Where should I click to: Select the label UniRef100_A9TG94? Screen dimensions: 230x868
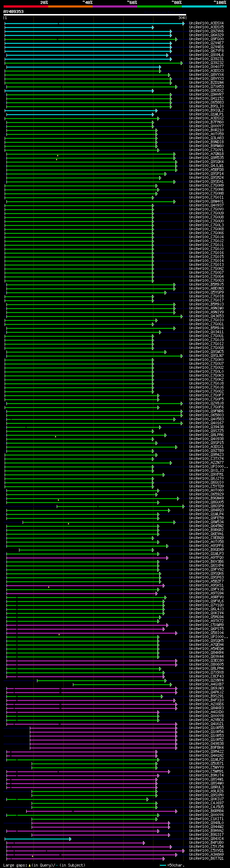click(206, 593)
